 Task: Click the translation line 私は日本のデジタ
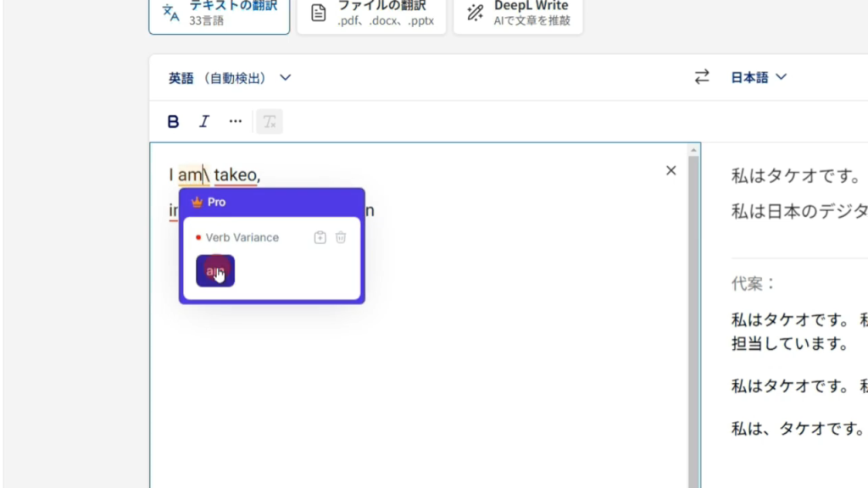pos(799,211)
